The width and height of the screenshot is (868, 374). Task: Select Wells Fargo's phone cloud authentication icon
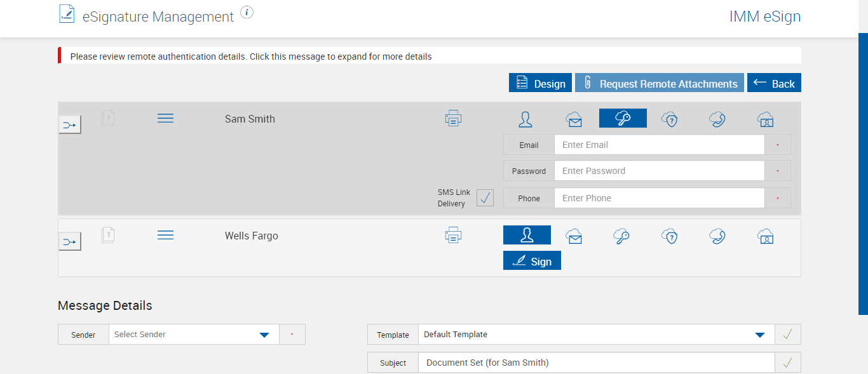717,236
